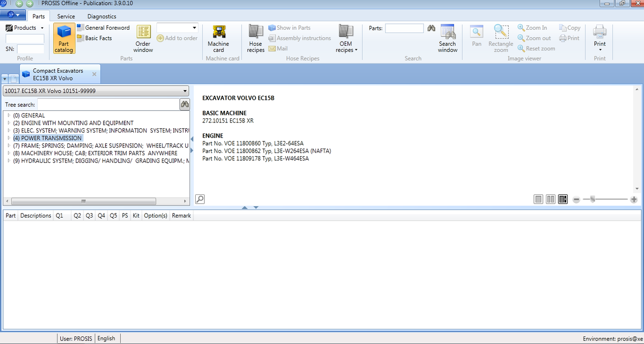Click the Remark column header
Image resolution: width=644 pixels, height=344 pixels.
point(181,216)
